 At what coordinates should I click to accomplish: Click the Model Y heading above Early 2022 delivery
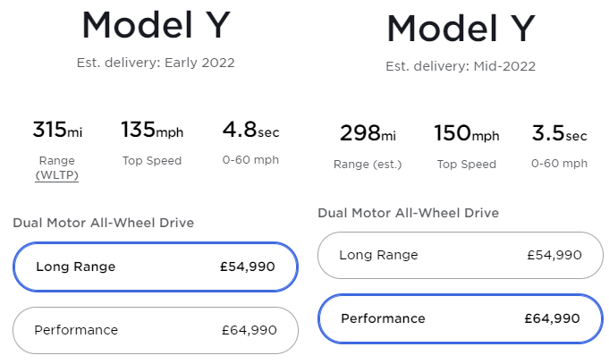click(x=156, y=25)
